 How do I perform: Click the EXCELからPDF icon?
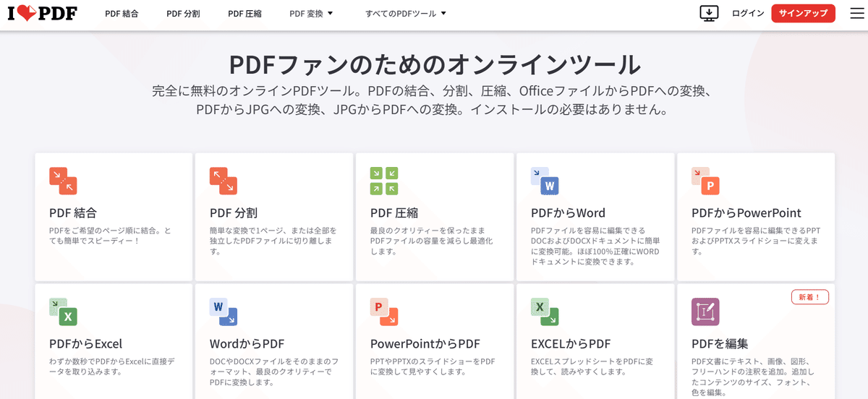(545, 312)
